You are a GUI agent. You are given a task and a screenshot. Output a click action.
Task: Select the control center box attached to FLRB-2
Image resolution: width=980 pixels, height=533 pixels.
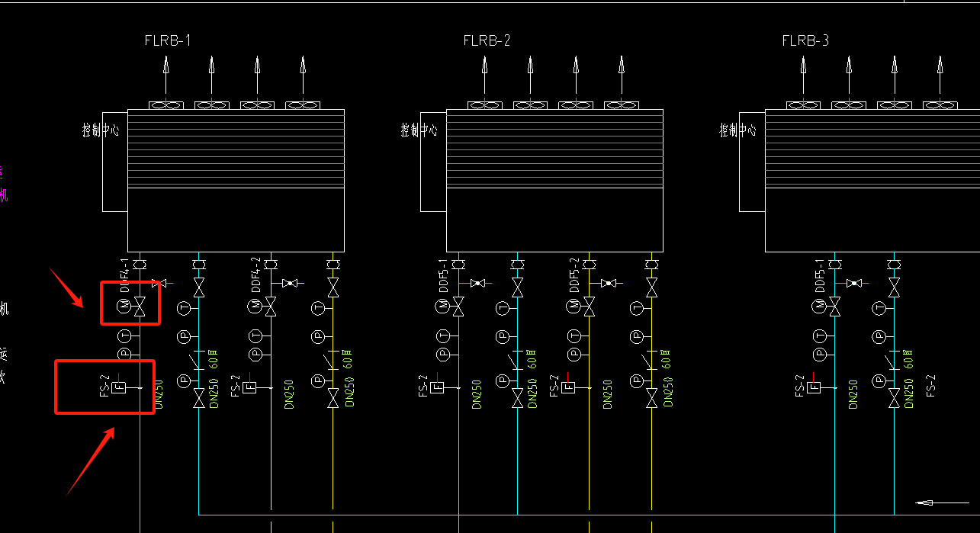(433, 161)
